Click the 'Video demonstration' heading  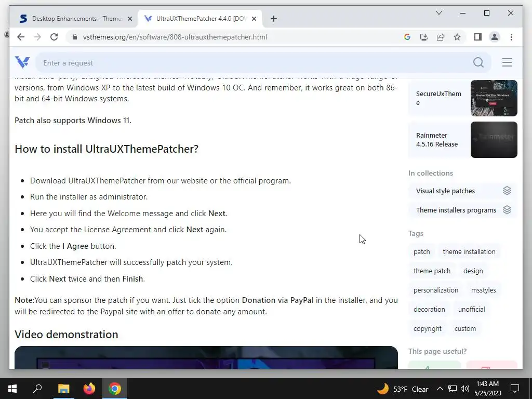[66, 335]
